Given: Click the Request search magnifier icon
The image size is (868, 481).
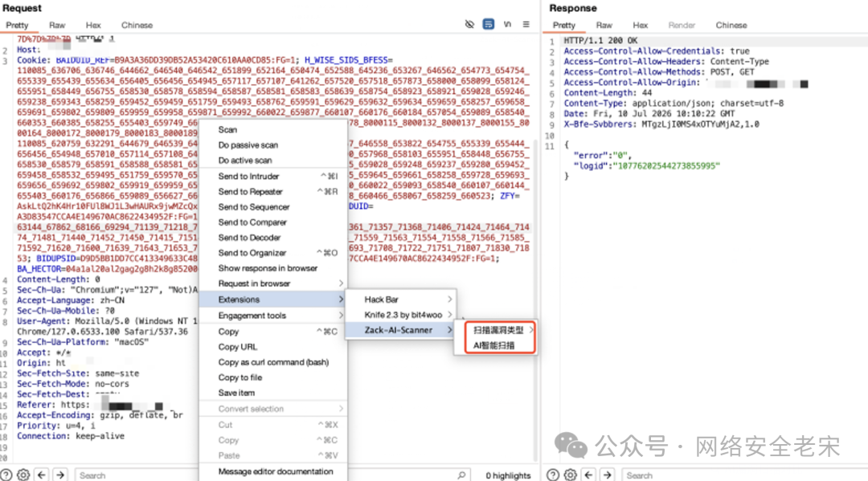Looking at the screenshot, I should coord(461,475).
